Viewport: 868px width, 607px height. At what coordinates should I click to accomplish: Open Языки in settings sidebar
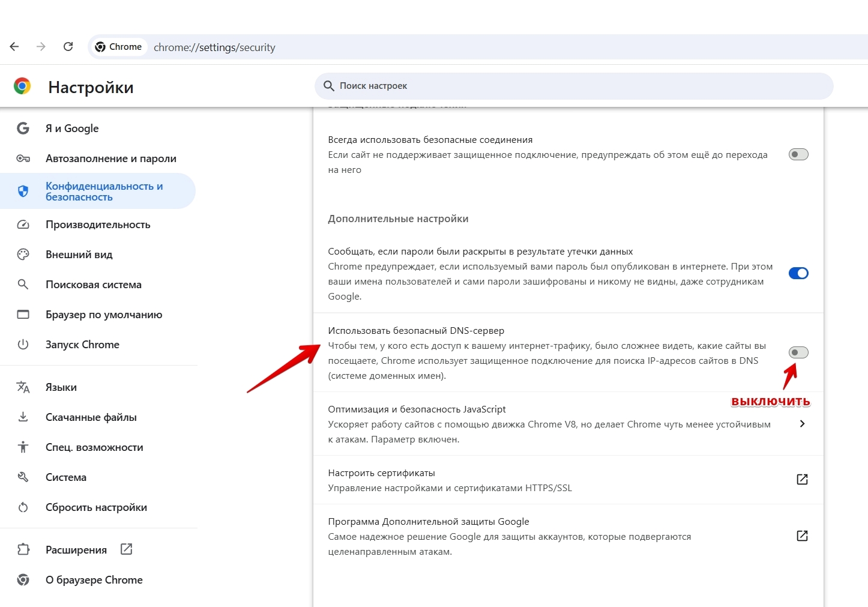[61, 387]
